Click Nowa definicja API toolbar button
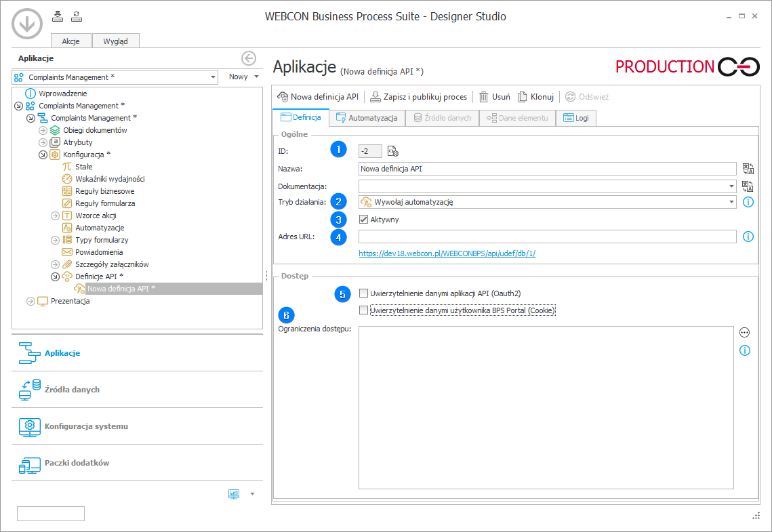Viewport: 772px width, 532px height. point(318,97)
